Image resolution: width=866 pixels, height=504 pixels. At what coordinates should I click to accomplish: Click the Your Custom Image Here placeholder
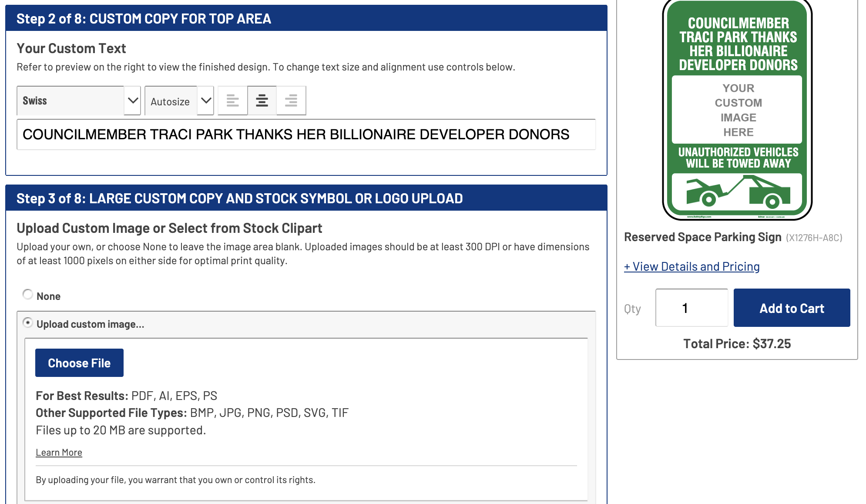point(737,110)
